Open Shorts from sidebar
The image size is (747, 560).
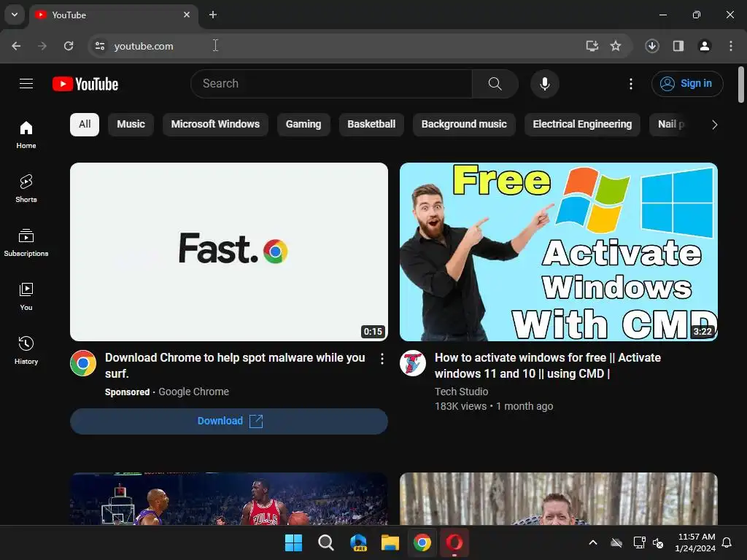26,189
